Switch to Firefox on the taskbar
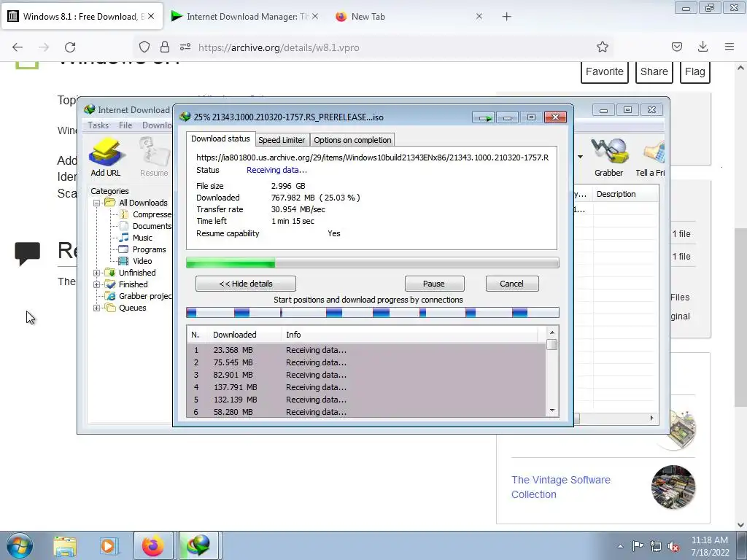Viewport: 747px width, 560px height. pyautogui.click(x=153, y=545)
